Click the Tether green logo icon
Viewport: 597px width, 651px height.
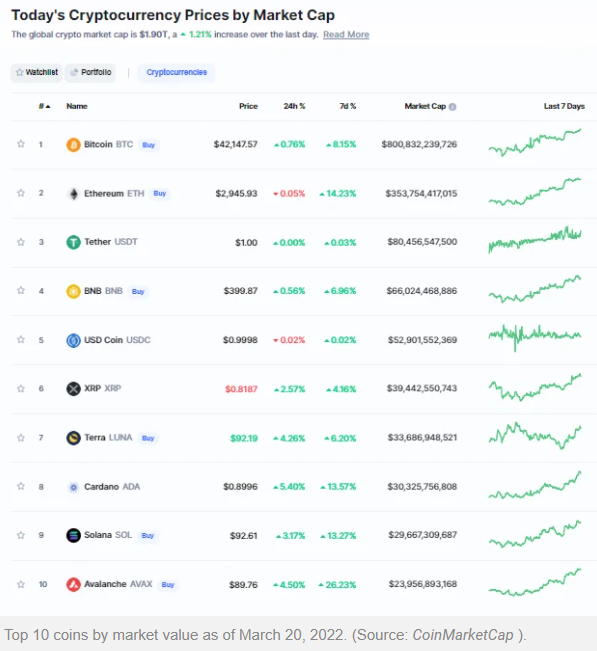coord(73,242)
